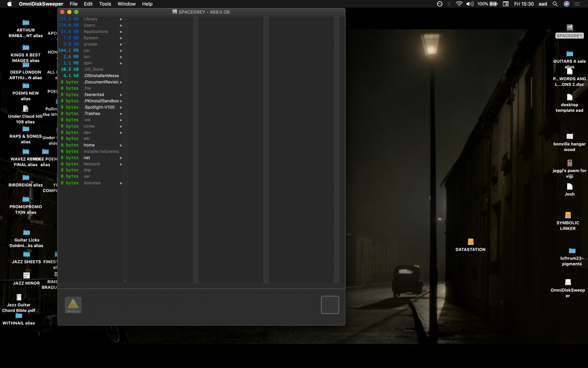Click the Wi-Fi status icon
Screen dimensions: 588x368
(459, 4)
